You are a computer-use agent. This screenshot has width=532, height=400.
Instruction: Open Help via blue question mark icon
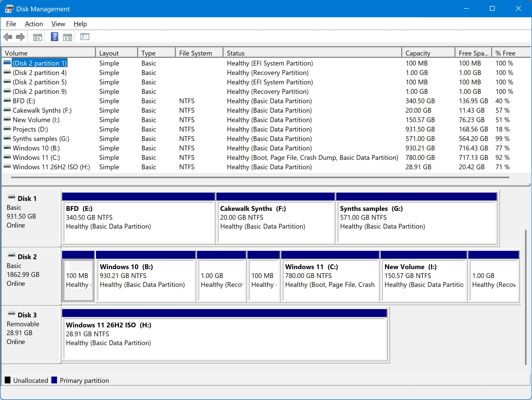coord(55,37)
